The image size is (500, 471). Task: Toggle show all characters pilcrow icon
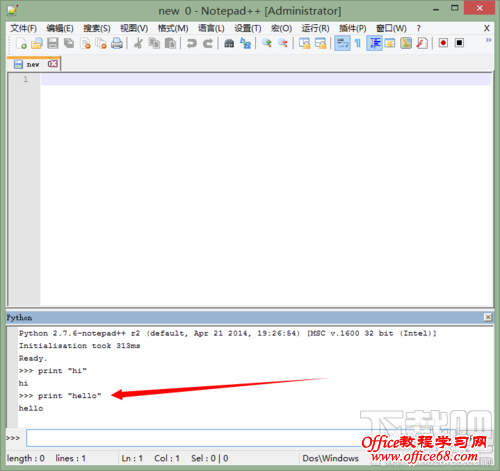click(358, 43)
